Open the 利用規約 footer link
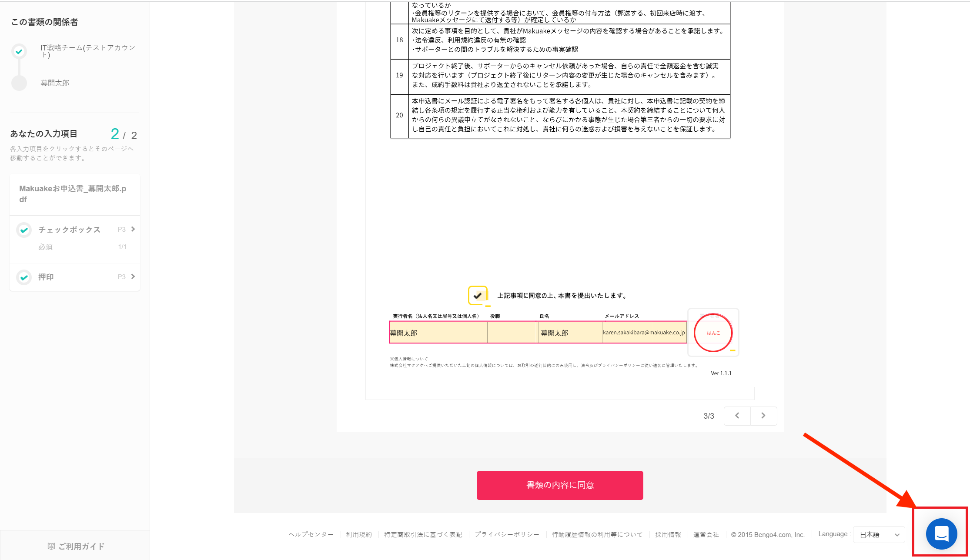Screen dimensions: 970x560 [359, 534]
